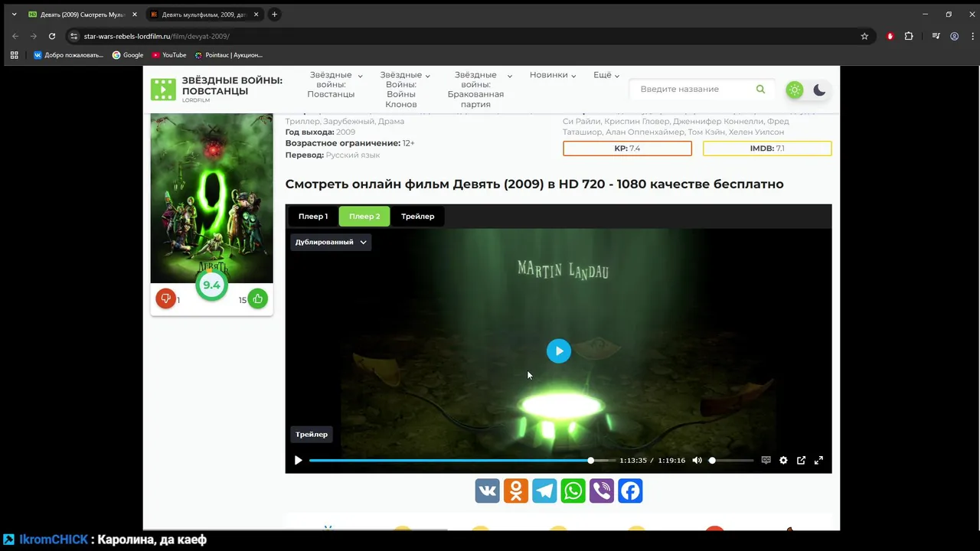
Task: Click the address bar URL
Action: click(157, 36)
